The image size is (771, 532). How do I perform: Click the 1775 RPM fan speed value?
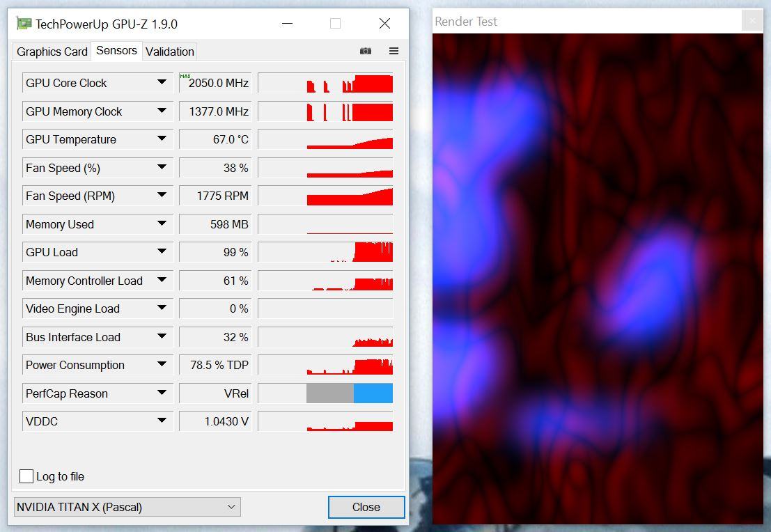215,196
